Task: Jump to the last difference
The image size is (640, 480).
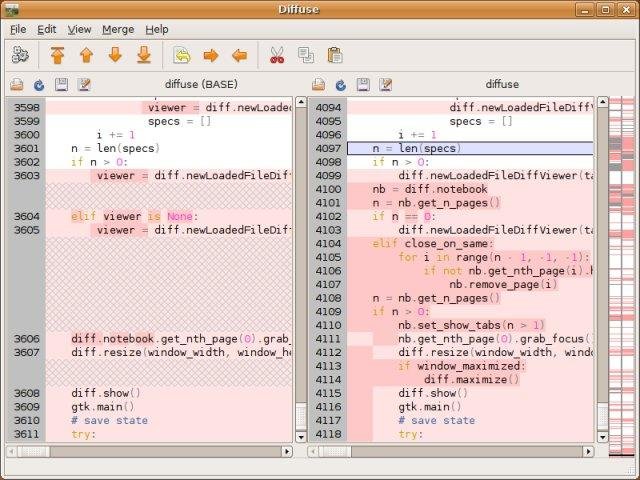Action: coord(143,55)
